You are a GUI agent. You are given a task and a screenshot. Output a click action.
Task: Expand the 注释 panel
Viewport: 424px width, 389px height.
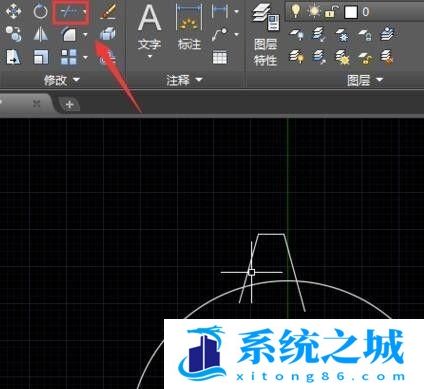[184, 80]
